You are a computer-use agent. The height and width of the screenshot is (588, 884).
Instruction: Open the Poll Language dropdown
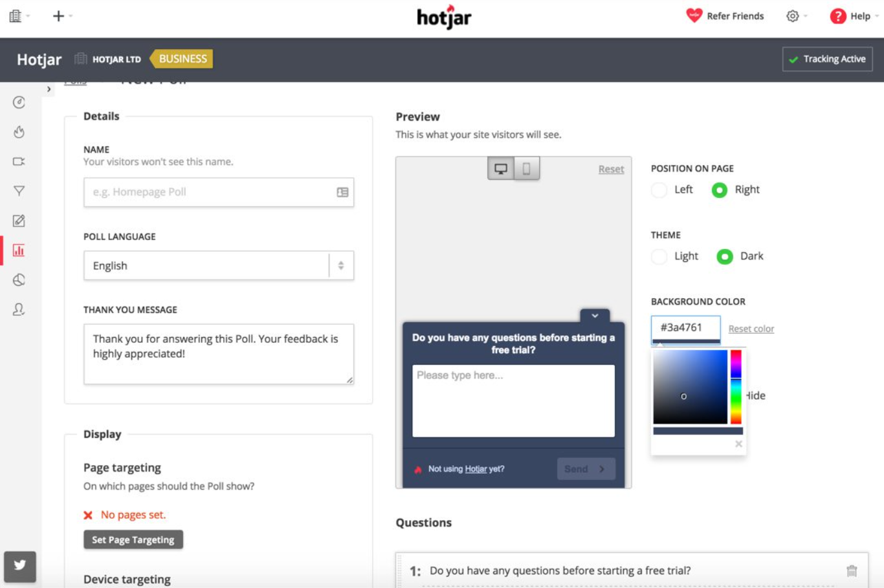pyautogui.click(x=219, y=266)
